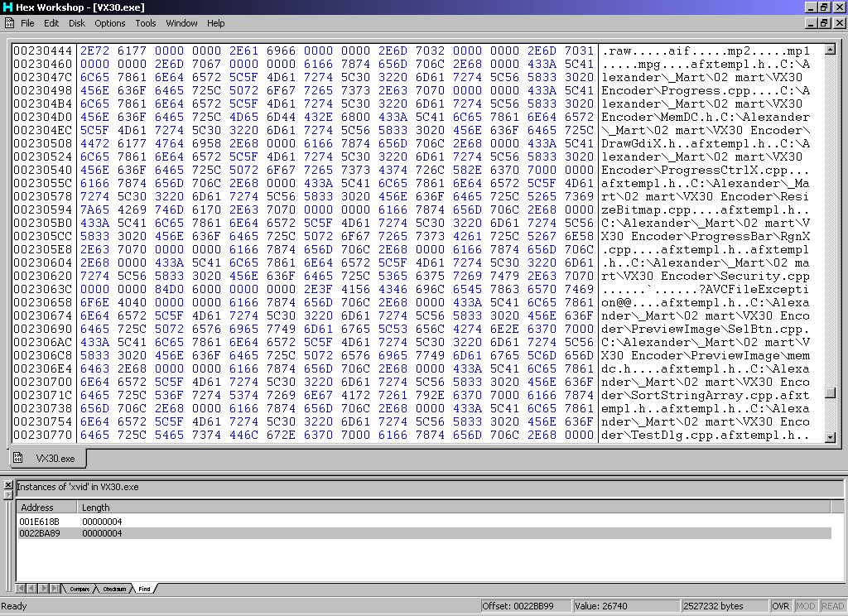
Task: Open the Disk menu
Action: (x=77, y=23)
